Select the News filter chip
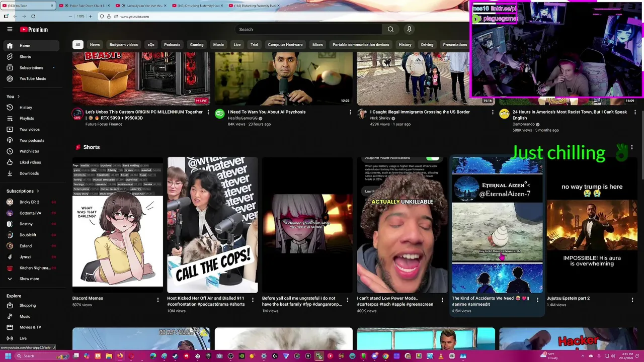This screenshot has width=644, height=362. 95,45
